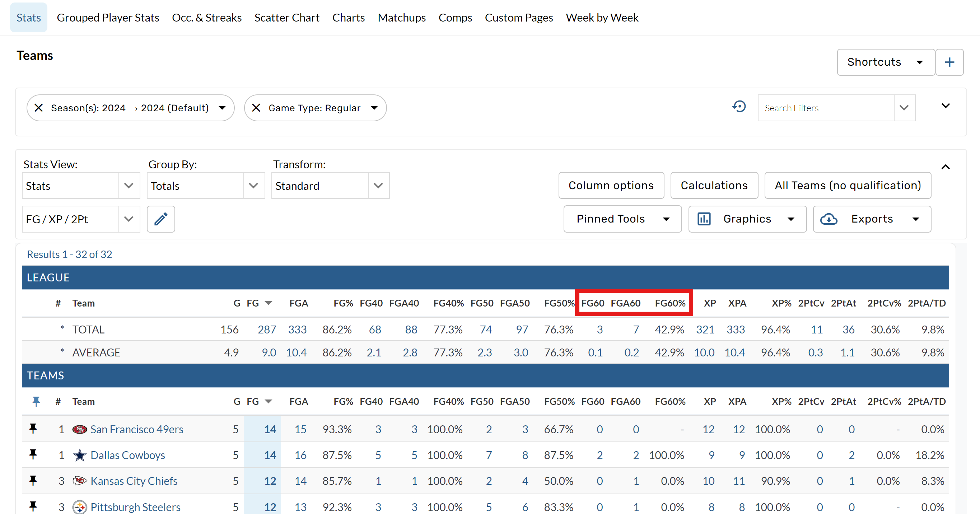Click the pencil edit icon
Image resolution: width=980 pixels, height=514 pixels.
coord(160,219)
